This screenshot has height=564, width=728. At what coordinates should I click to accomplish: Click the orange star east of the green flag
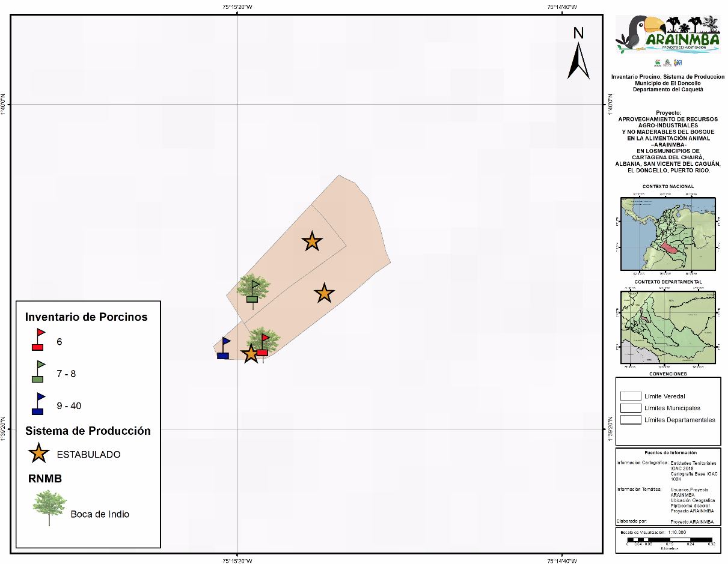pos(325,293)
